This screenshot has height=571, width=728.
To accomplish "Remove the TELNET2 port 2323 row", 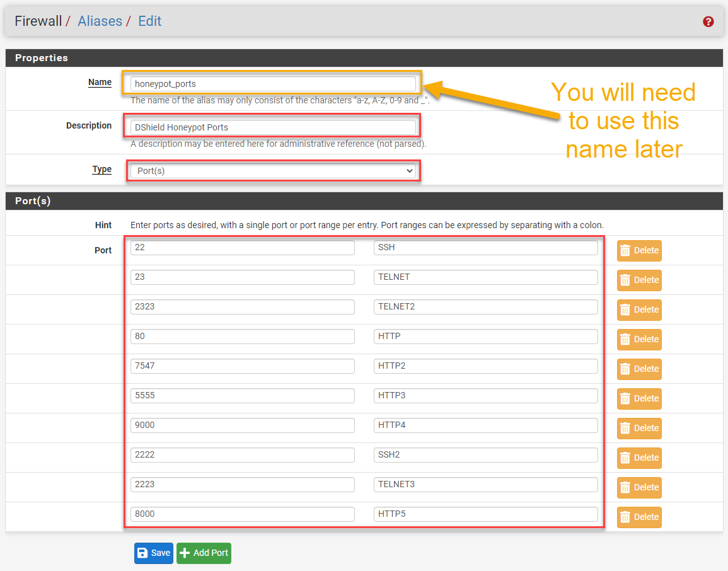I will (x=639, y=309).
